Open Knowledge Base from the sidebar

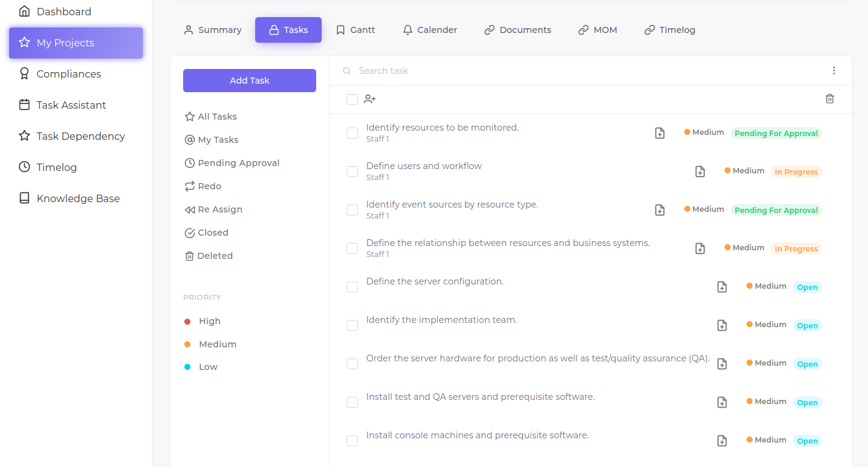pos(78,198)
